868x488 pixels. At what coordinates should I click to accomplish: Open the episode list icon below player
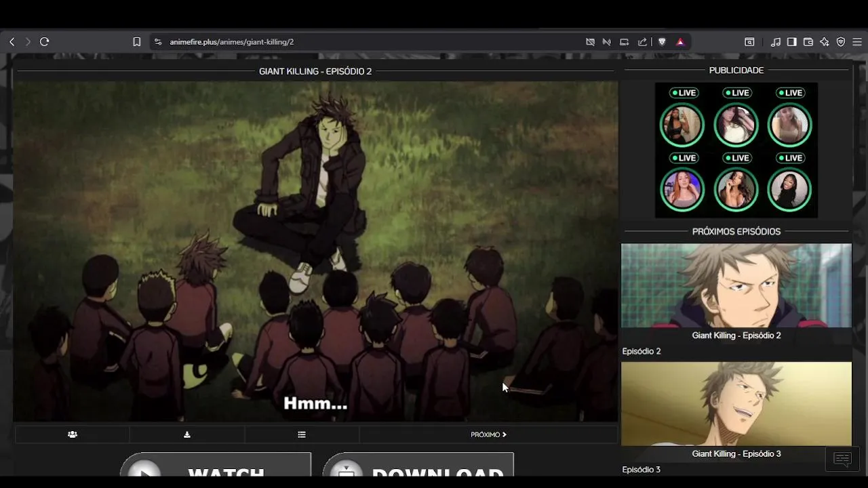click(302, 434)
